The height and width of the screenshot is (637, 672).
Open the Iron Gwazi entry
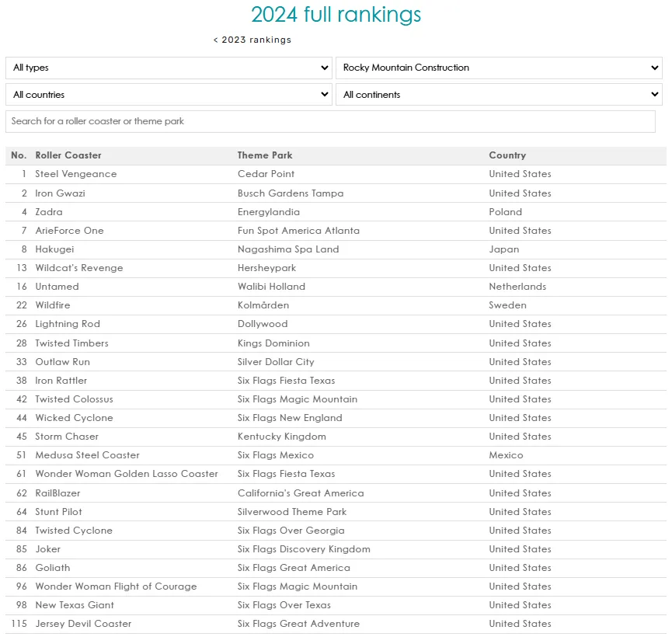[58, 193]
